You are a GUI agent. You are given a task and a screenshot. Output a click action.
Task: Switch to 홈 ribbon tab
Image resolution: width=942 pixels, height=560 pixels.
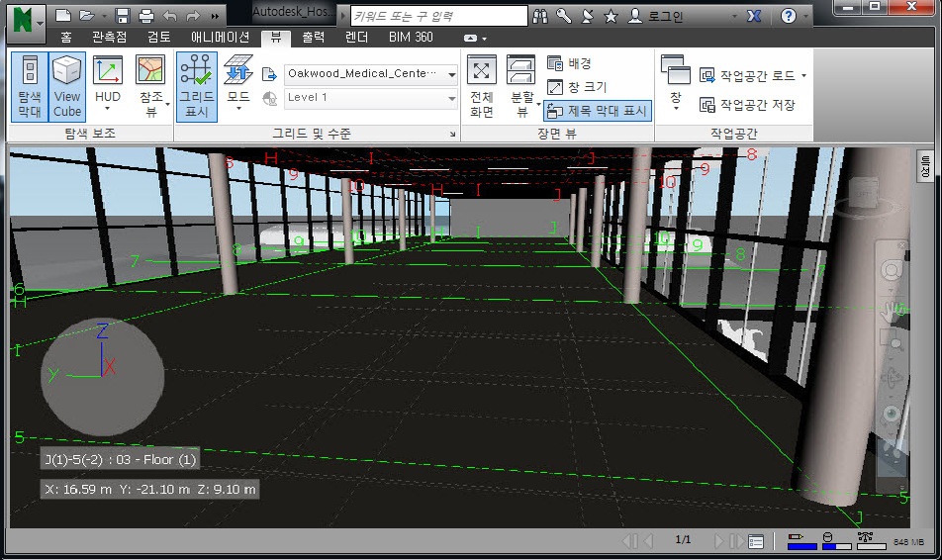pos(66,38)
